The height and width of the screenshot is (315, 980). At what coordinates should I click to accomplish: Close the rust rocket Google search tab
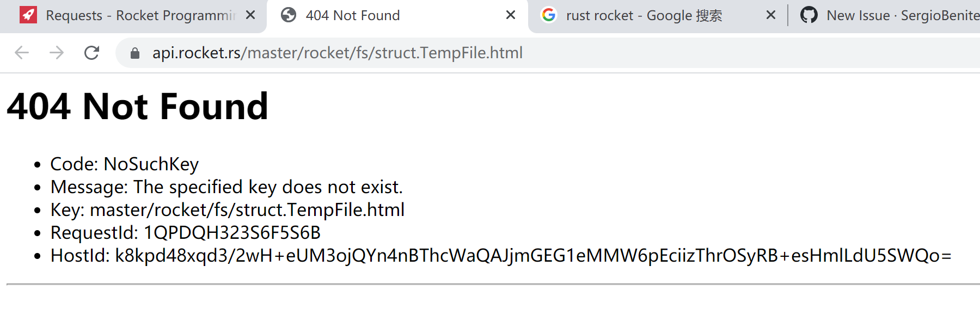[771, 15]
